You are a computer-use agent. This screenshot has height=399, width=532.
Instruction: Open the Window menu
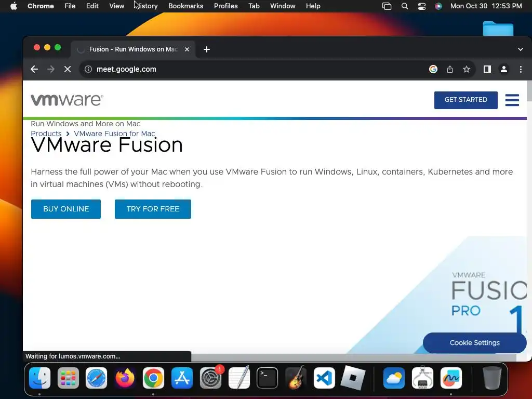[283, 6]
